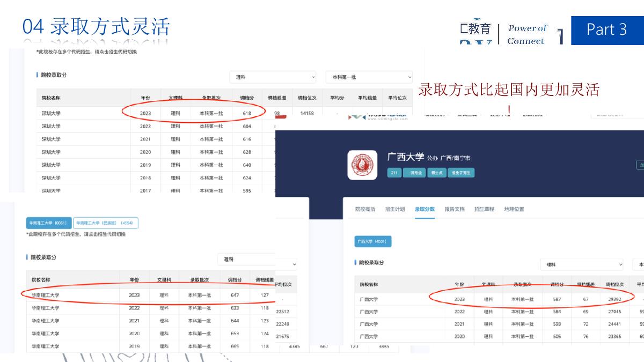Click the 2023 year cell for 深圳大学

pos(145,114)
